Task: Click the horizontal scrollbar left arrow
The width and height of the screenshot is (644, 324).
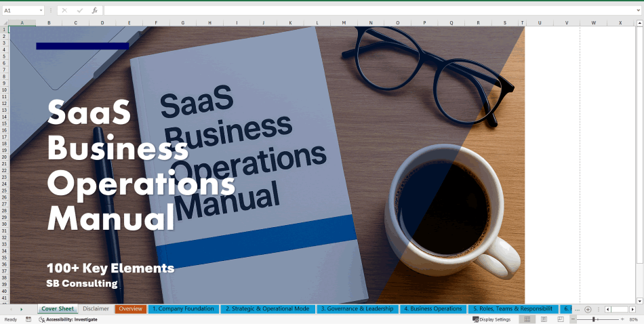Action: pos(608,309)
